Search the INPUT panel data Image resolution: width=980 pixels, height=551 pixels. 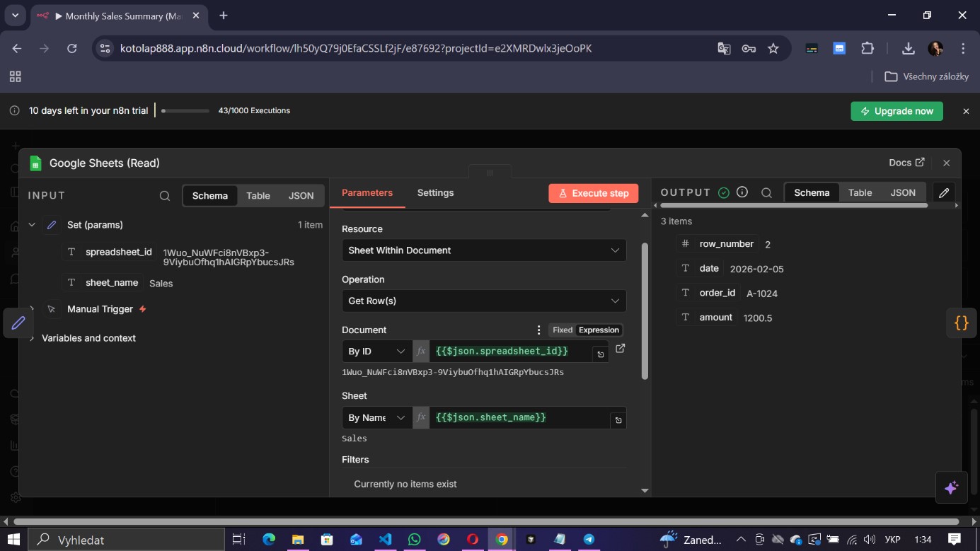tap(165, 196)
